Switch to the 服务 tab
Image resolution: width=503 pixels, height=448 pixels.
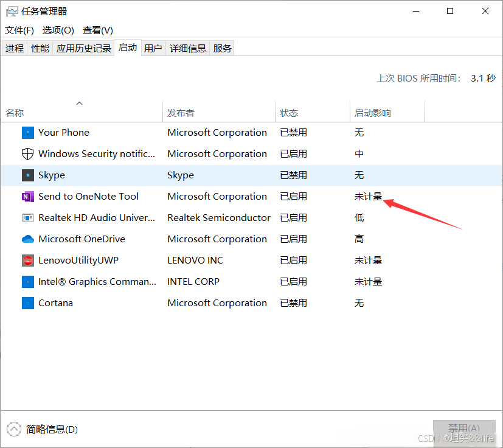(222, 48)
